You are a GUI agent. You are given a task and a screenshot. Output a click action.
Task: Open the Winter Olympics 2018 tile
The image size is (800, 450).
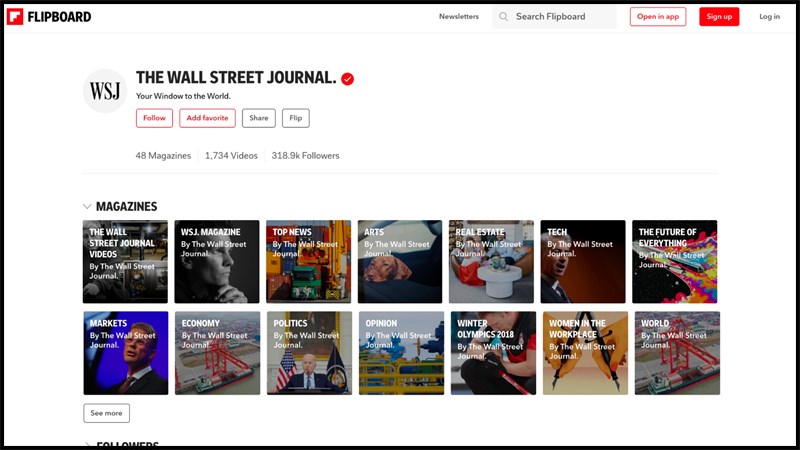coord(493,353)
